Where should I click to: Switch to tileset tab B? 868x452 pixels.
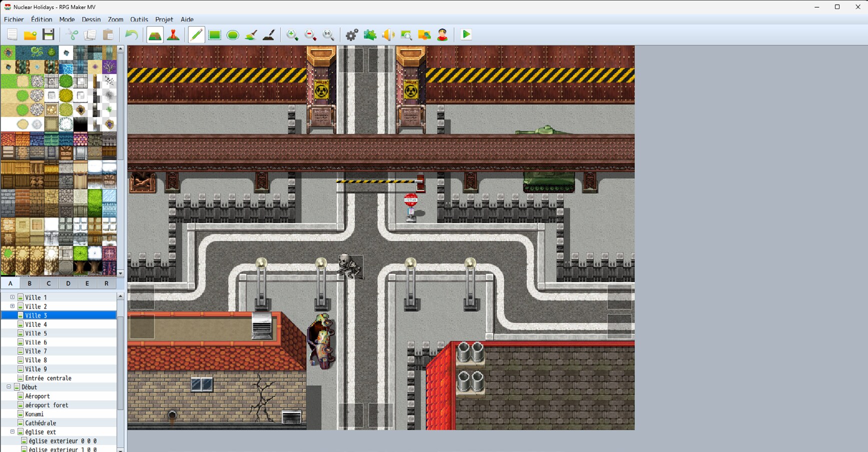(30, 283)
